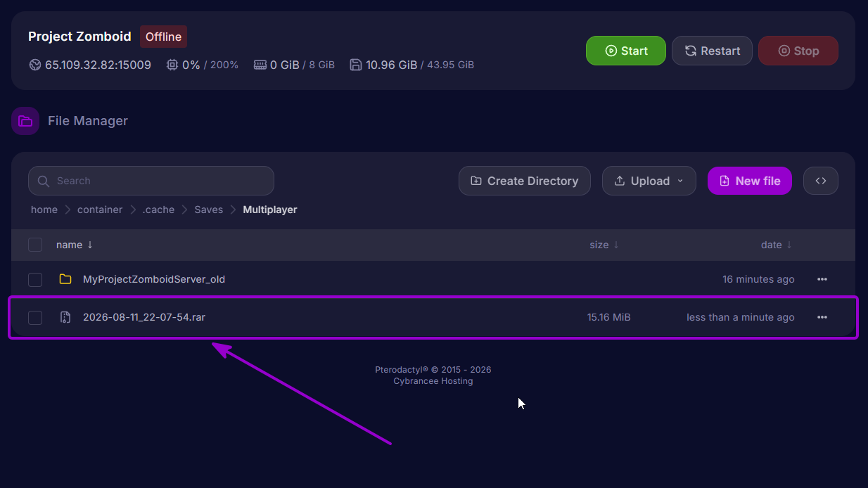Navigate to .cache breadcrumb
This screenshot has height=488, width=868.
(x=158, y=210)
